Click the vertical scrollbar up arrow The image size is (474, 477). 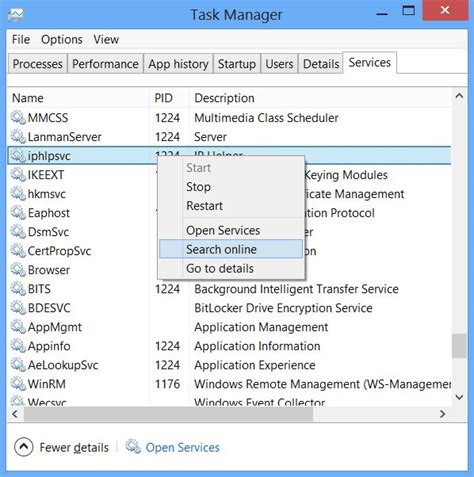(459, 96)
